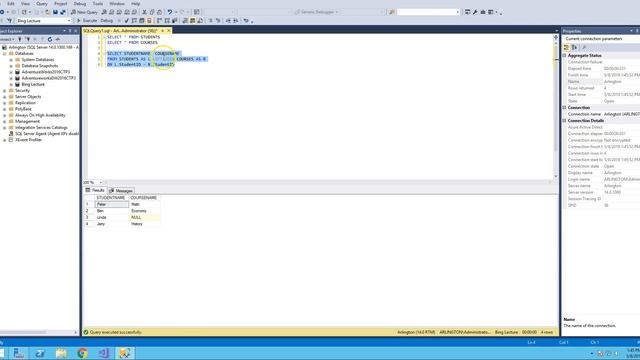Viewport: 640px width, 360px height.
Task: Click the vertical scrollbar of query editor
Action: click(556, 108)
